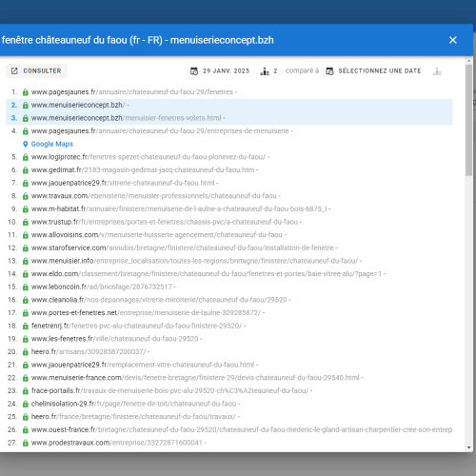
Task: Click the green lock icon on result 25
Action: point(26,417)
